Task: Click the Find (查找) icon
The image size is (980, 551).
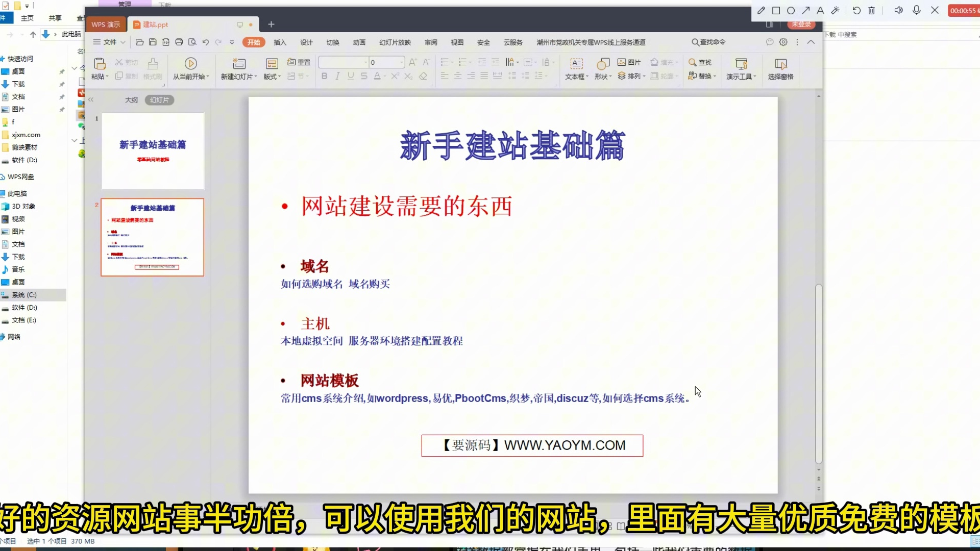Action: click(693, 62)
